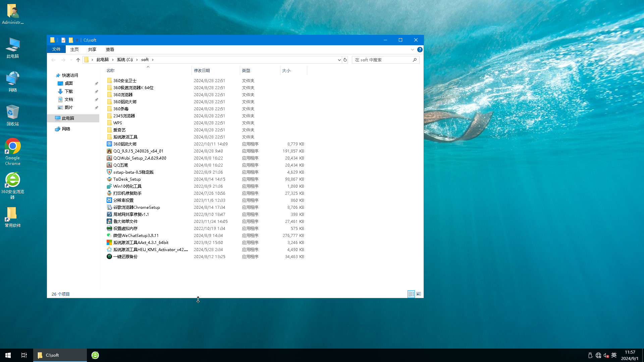The height and width of the screenshot is (362, 644).
Task: Click 系统 (C:) in the address breadcrumb
Action: click(x=125, y=60)
